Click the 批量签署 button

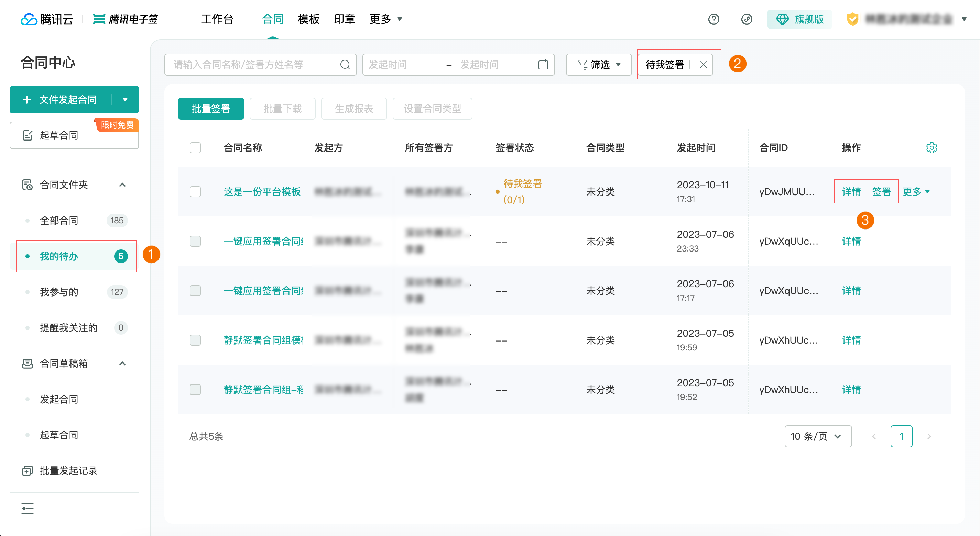pos(211,108)
